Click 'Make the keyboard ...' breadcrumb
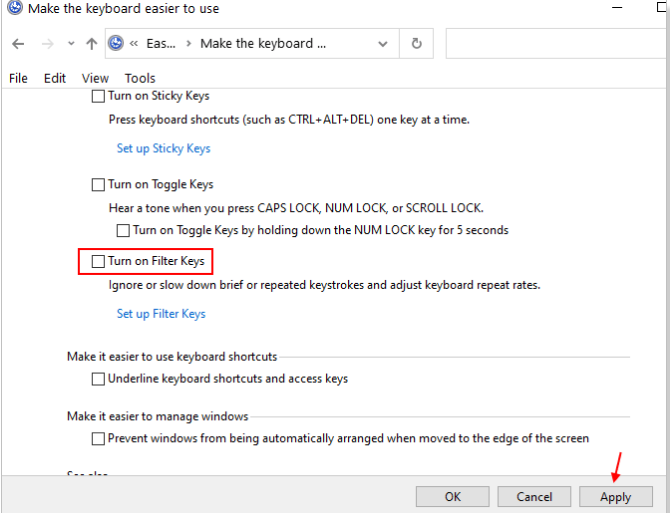Screen dimensions: 670x513 tap(263, 44)
